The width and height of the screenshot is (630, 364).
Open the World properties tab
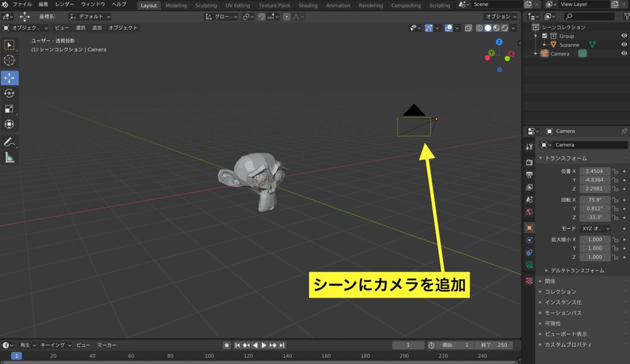click(x=529, y=212)
